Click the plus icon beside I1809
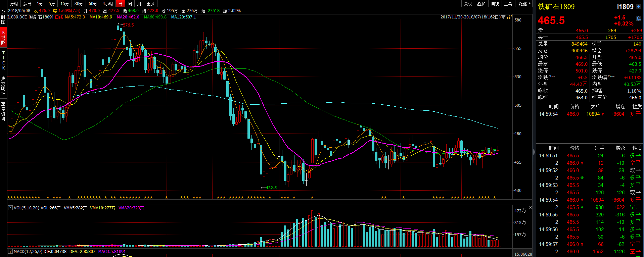The height and width of the screenshot is (257, 644). [638, 7]
